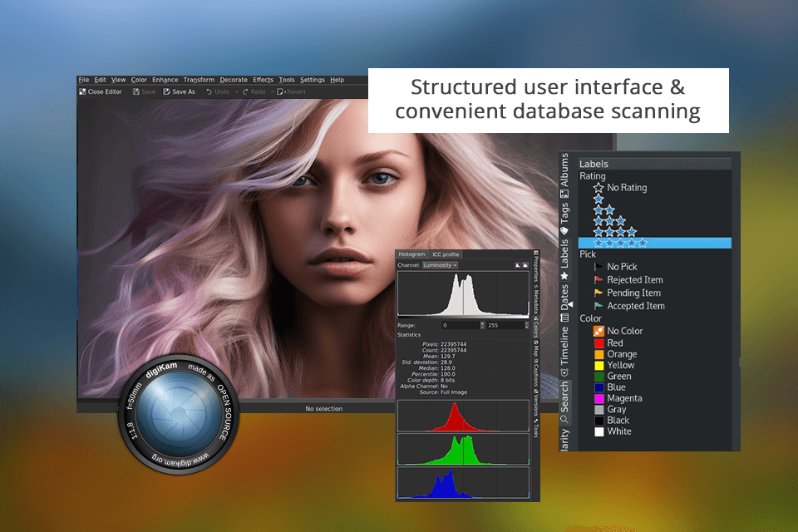Click the Save toolbar button
Image resolution: width=798 pixels, height=532 pixels.
144,91
